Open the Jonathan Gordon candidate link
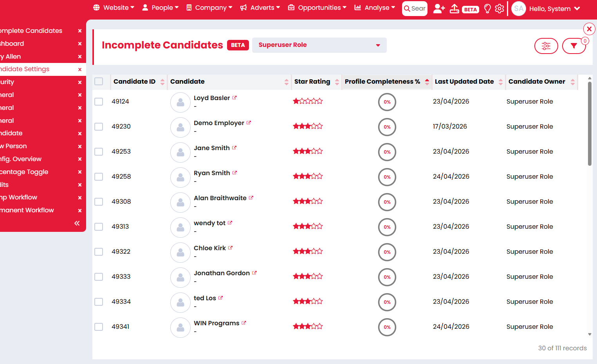This screenshot has width=597, height=364. coord(222,273)
